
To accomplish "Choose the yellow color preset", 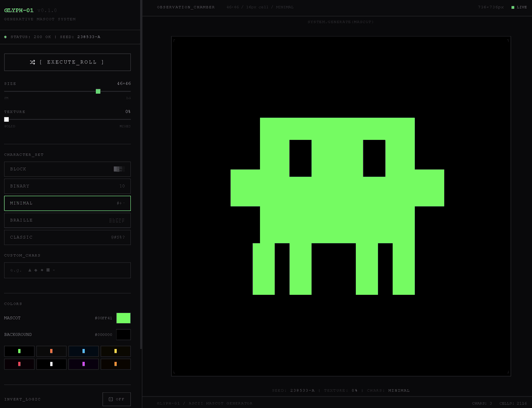I will pos(116,351).
